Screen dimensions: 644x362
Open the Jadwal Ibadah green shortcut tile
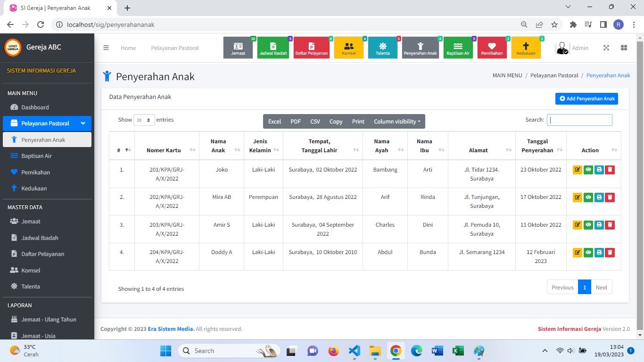click(x=273, y=48)
